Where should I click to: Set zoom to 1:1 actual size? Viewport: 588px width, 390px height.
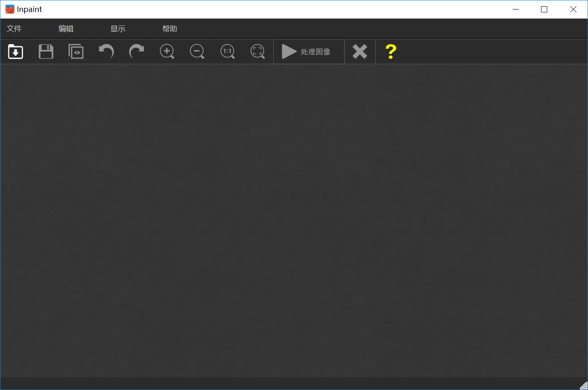(227, 52)
